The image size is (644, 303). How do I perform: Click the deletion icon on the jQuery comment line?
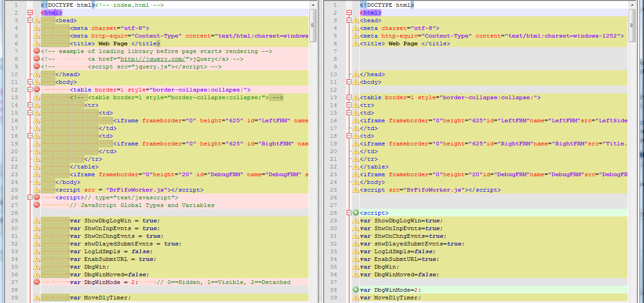37,58
